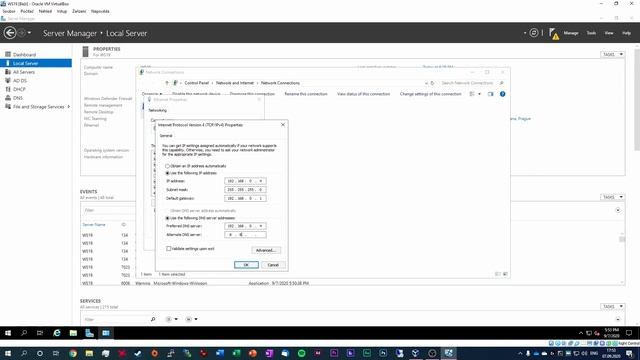Viewport: 640px width, 360px height.
Task: Refresh the Network Connections address bar
Action: click(432, 83)
